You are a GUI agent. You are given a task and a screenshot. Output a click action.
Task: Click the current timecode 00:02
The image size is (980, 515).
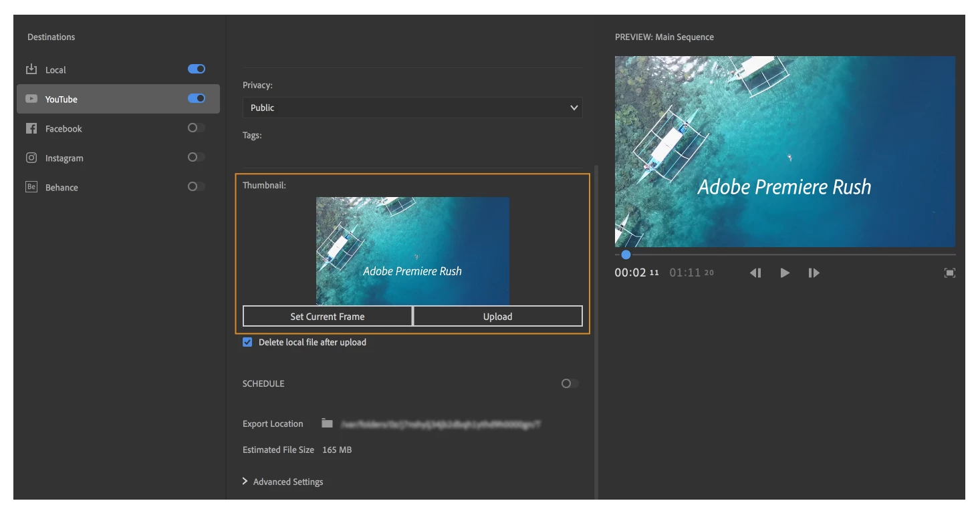pyautogui.click(x=637, y=273)
